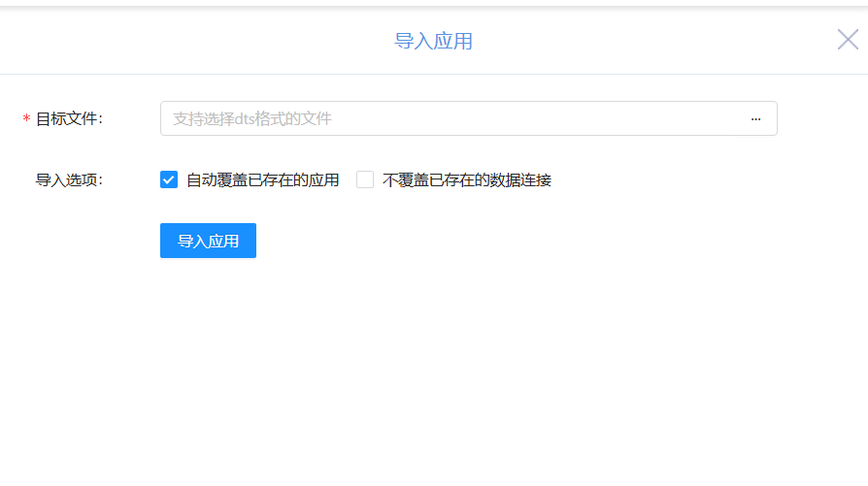This screenshot has height=486, width=868.
Task: Enable 不覆盖已存在的数据连接 checkbox
Action: (365, 179)
